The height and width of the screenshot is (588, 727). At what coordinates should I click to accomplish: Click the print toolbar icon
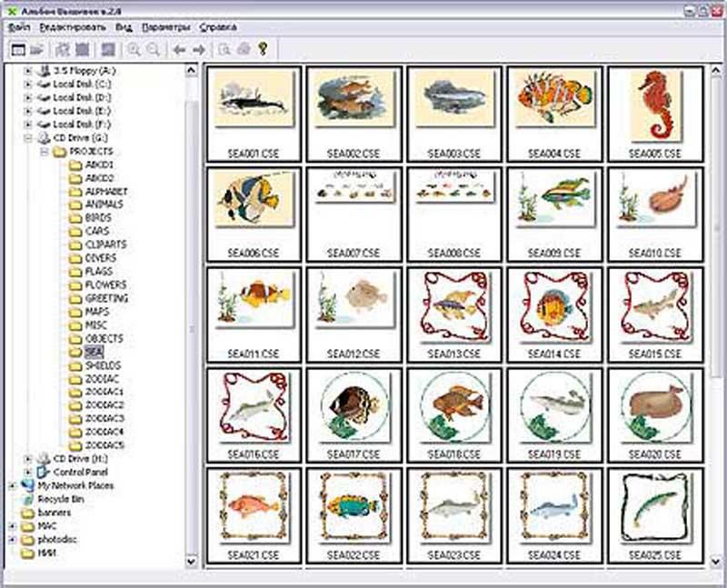point(242,50)
